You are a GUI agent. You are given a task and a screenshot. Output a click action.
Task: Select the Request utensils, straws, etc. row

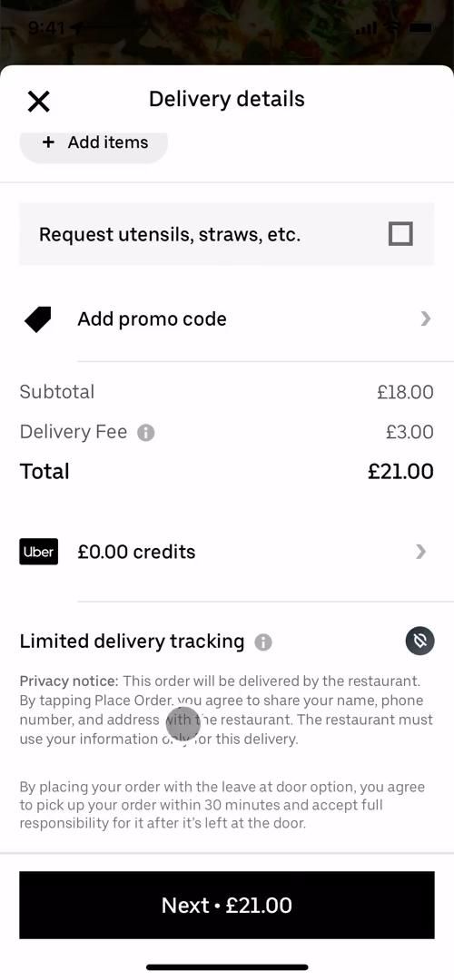point(226,234)
